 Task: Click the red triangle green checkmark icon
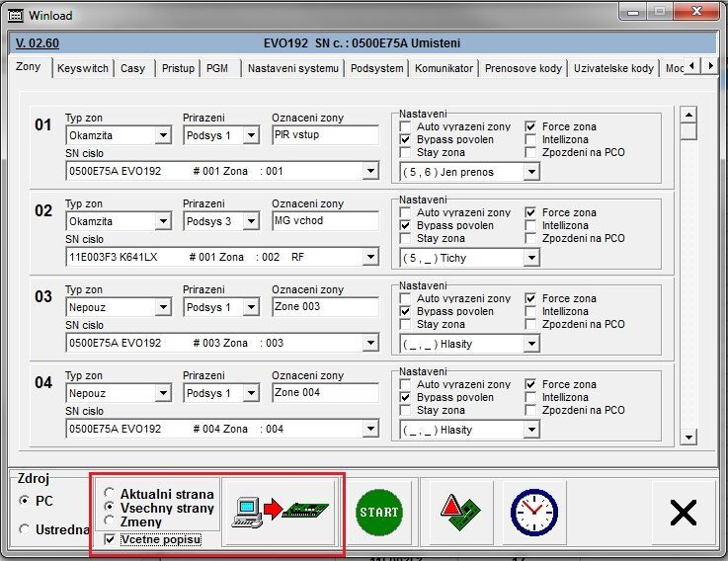coord(459,512)
